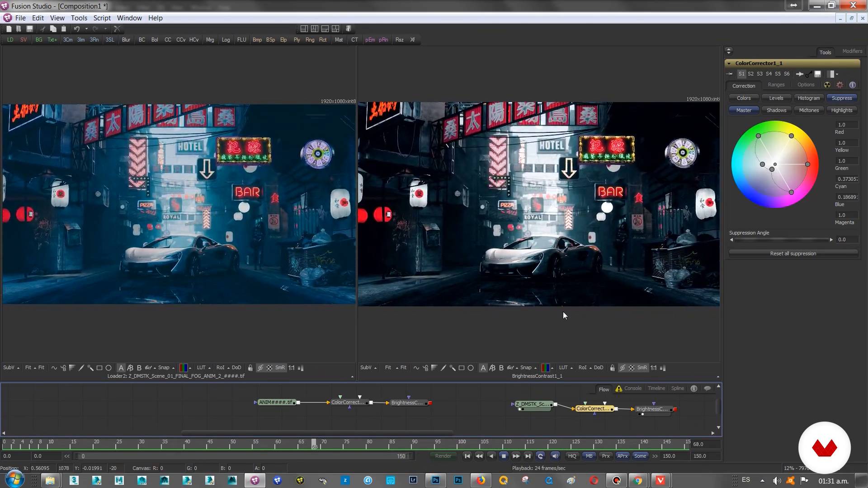Screen dimensions: 868x488
Task: Click the Cut scissors icon in toolbar
Action: pos(42,28)
